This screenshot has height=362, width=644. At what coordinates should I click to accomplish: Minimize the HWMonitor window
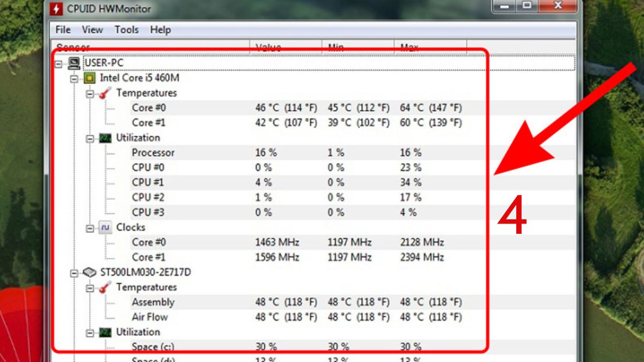pyautogui.click(x=504, y=5)
